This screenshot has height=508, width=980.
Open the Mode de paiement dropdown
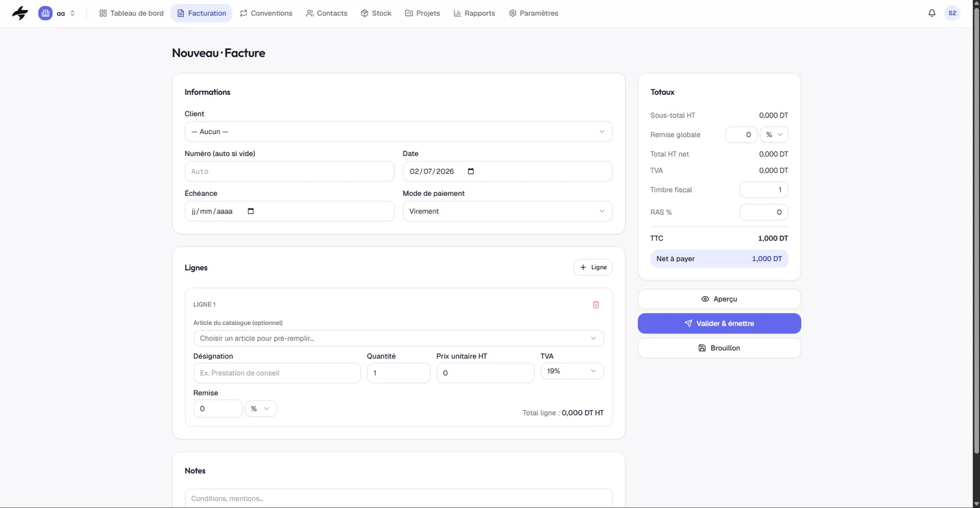pos(507,211)
